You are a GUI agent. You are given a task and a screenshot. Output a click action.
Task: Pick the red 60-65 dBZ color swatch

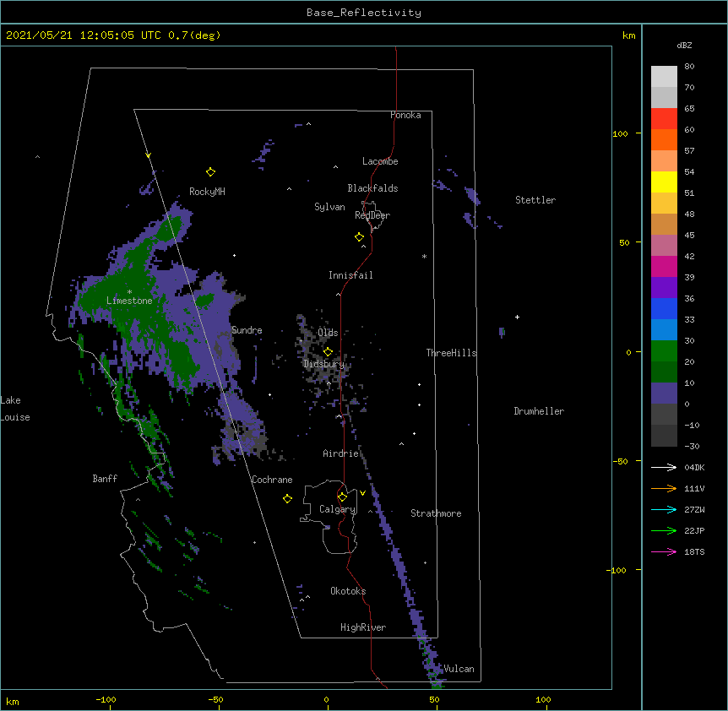point(664,119)
